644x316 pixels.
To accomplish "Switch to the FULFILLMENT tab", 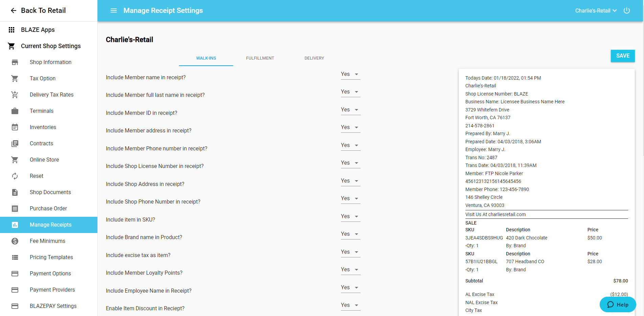I will tap(260, 58).
